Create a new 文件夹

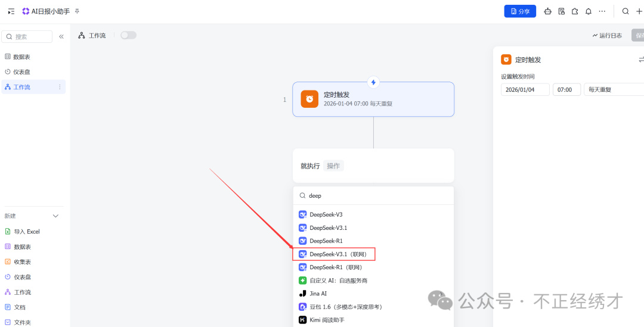tap(18, 322)
